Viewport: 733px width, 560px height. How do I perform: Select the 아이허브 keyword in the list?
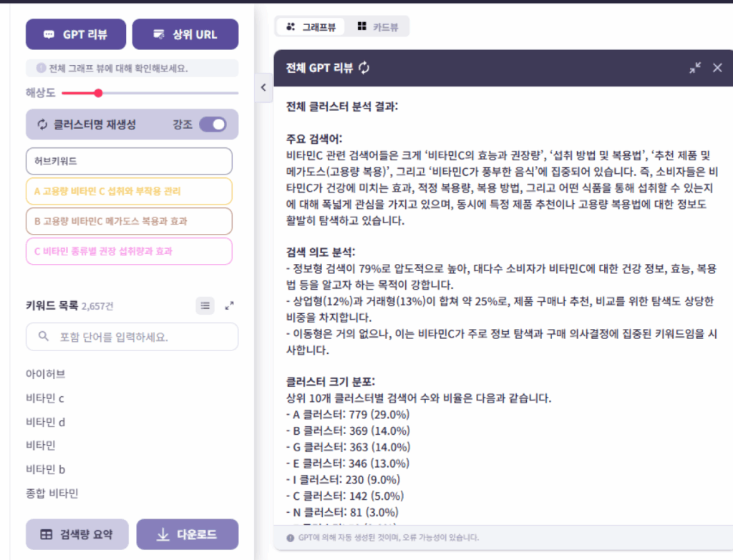(46, 373)
